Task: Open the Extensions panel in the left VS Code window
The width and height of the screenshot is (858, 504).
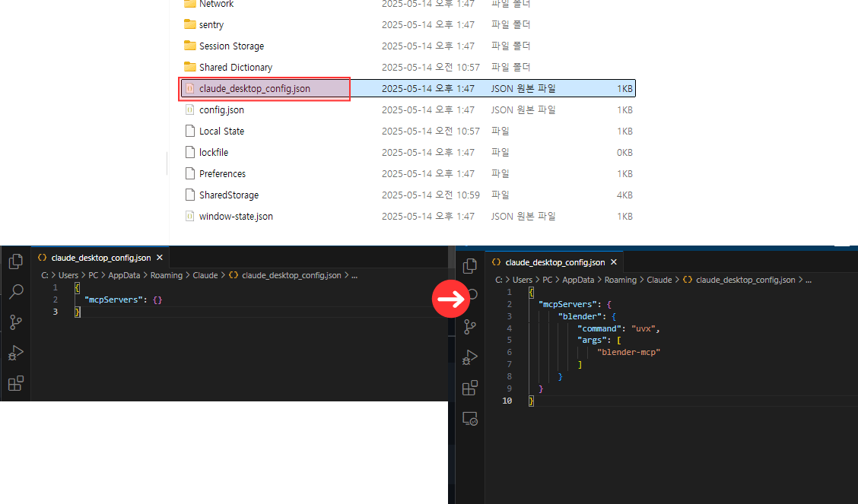Action: [x=15, y=384]
